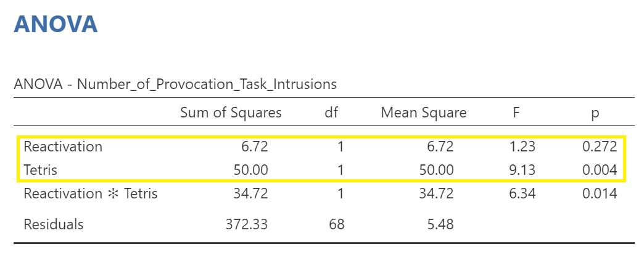Click the Tetris F value 9.13
Image resolution: width=644 pixels, height=254 pixels.
522,170
